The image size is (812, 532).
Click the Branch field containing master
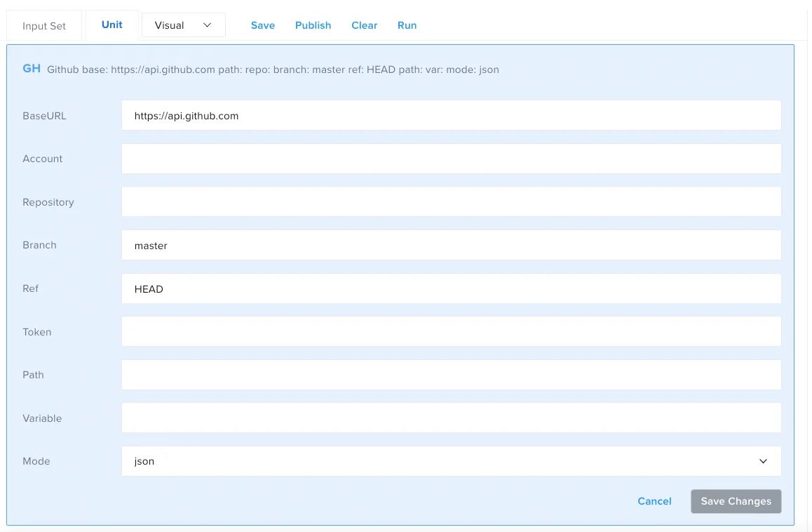click(x=451, y=245)
